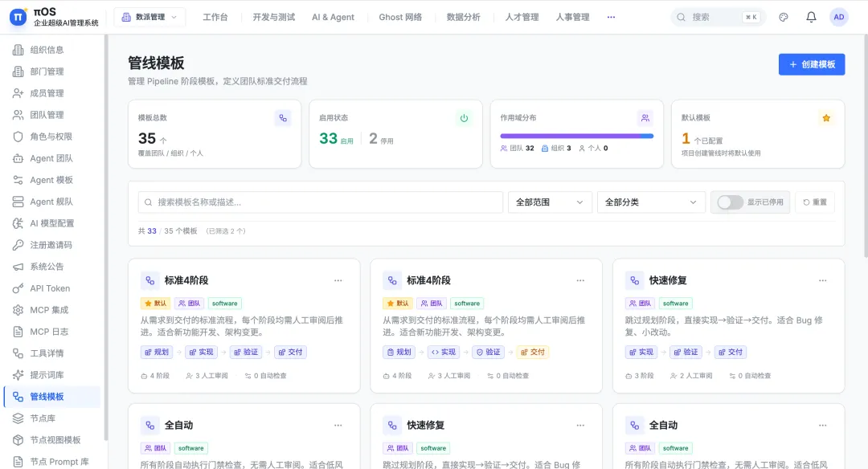Open 节点 Prompt 库 in the sidebar
Image resolution: width=868 pixels, height=469 pixels.
53,461
